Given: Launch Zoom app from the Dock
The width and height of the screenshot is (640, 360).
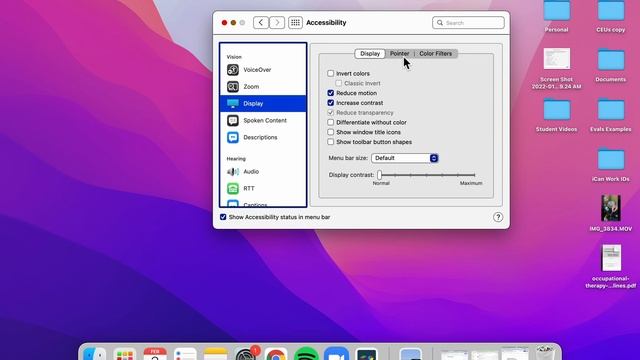Looking at the screenshot, I should 336,354.
